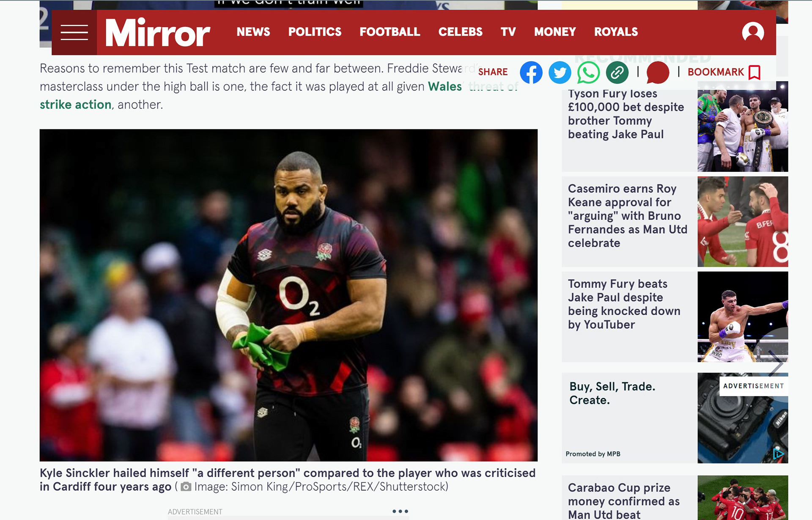Go to the FOOTBALL section
812x520 pixels.
(390, 32)
